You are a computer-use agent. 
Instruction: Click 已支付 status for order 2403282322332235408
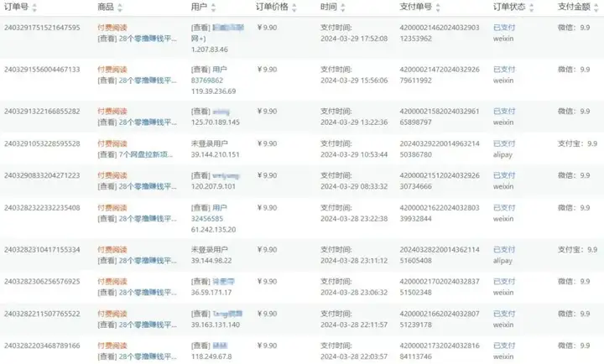click(x=504, y=208)
